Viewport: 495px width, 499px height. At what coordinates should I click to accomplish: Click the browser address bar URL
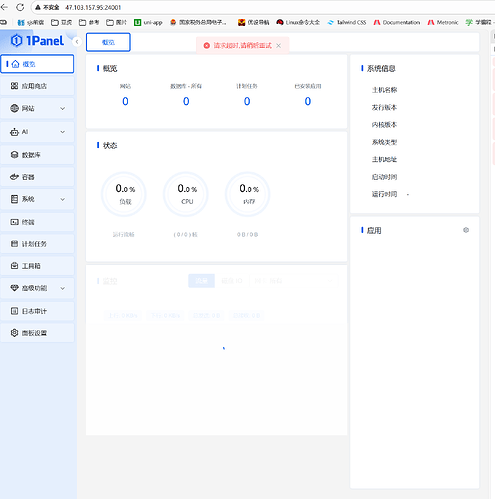point(93,7)
